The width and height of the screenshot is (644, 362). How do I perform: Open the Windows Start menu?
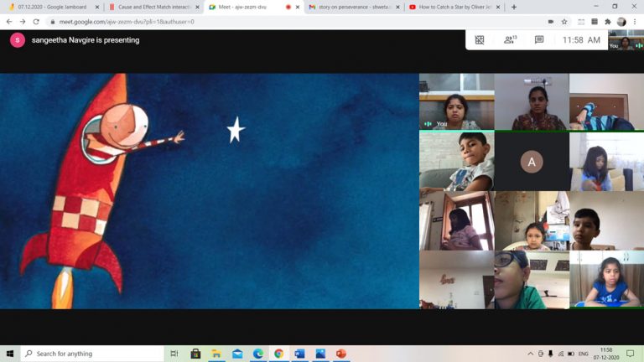click(x=10, y=354)
